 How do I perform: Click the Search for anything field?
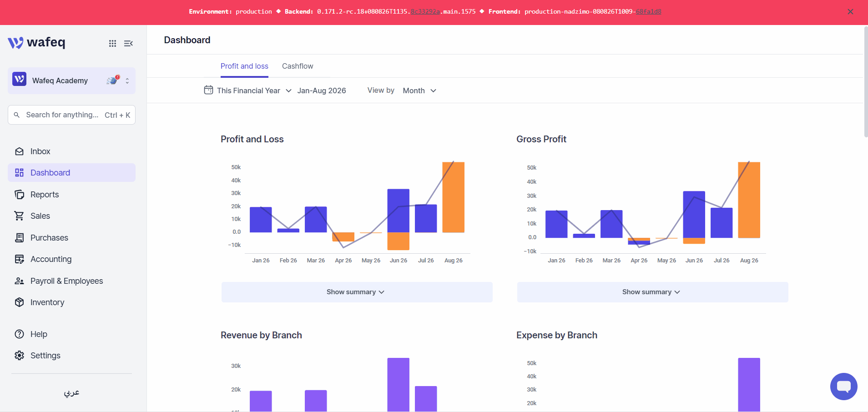pyautogui.click(x=71, y=115)
